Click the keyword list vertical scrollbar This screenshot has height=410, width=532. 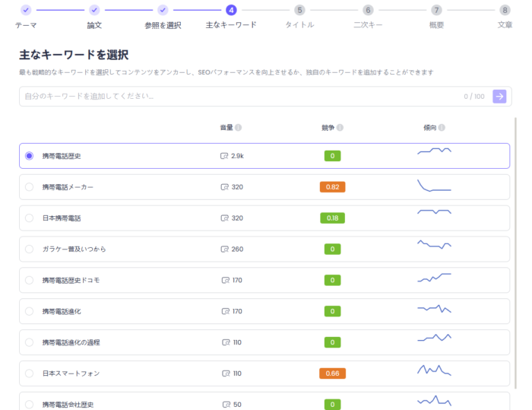click(515, 253)
